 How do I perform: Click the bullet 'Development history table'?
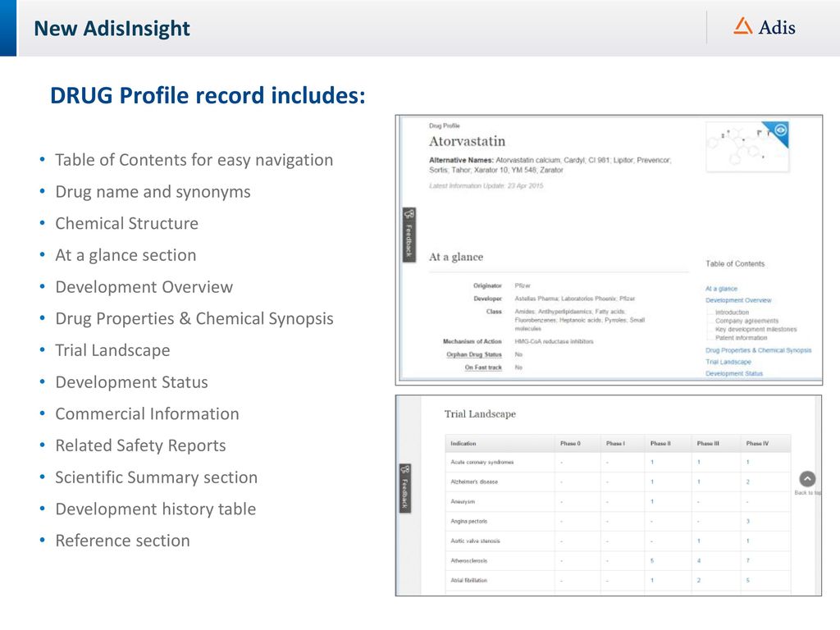coord(155,509)
